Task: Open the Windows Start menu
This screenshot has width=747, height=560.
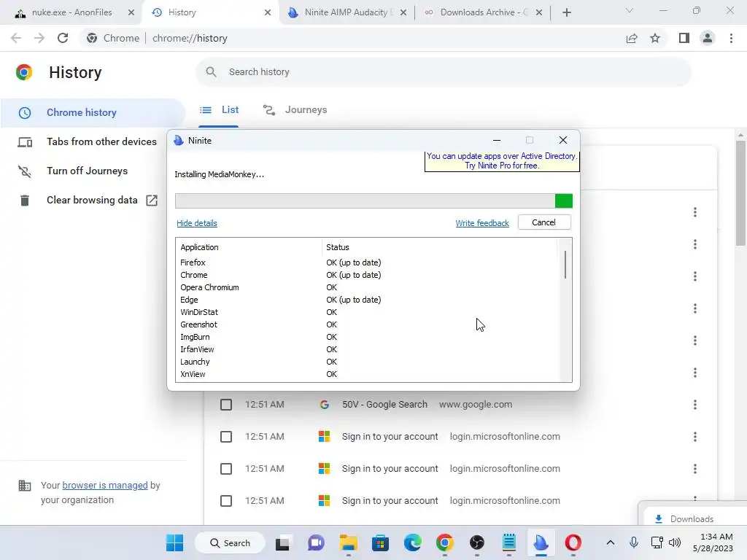Action: pyautogui.click(x=174, y=542)
